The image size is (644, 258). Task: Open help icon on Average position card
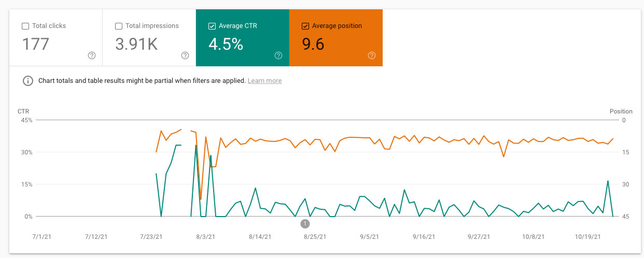pyautogui.click(x=372, y=55)
